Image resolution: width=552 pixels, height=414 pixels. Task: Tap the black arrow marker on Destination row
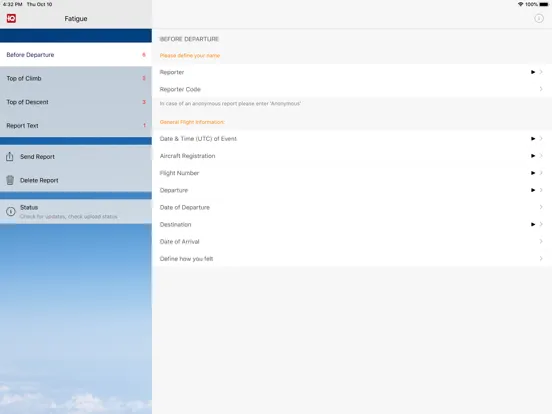point(533,224)
